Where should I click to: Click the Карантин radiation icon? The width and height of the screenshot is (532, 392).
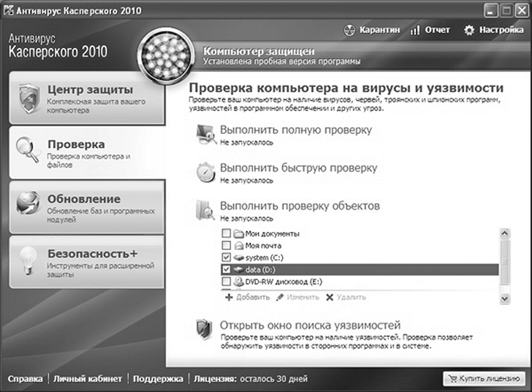click(350, 30)
